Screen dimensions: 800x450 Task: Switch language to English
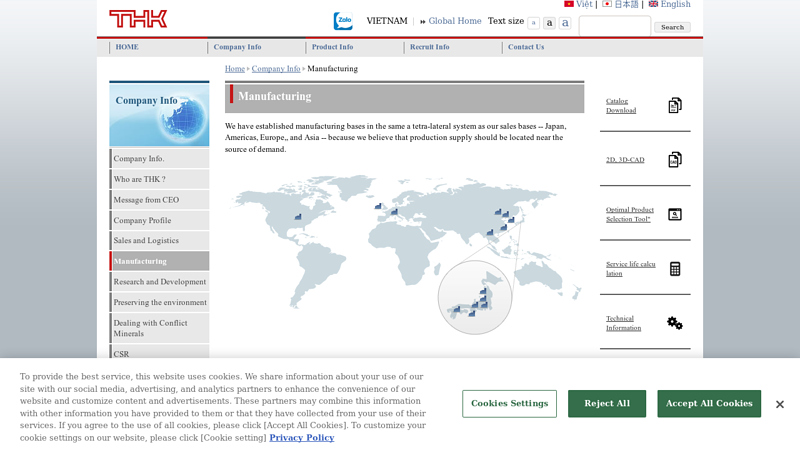675,4
